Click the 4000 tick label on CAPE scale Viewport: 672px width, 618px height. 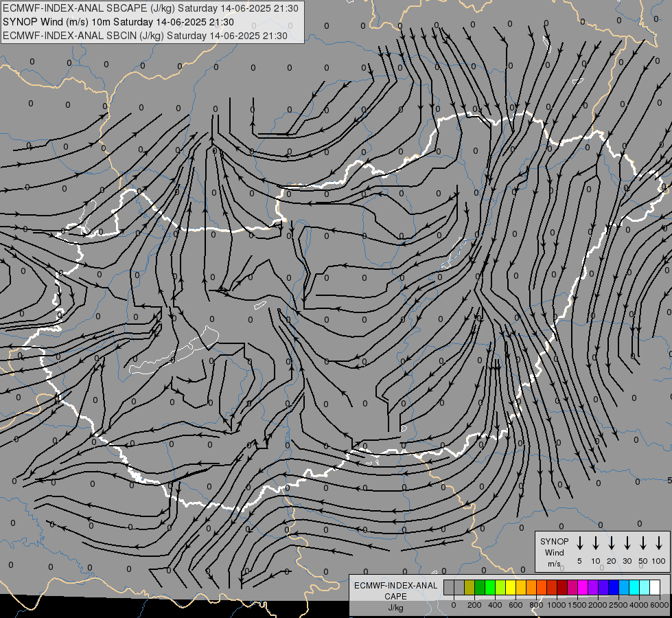(x=639, y=605)
